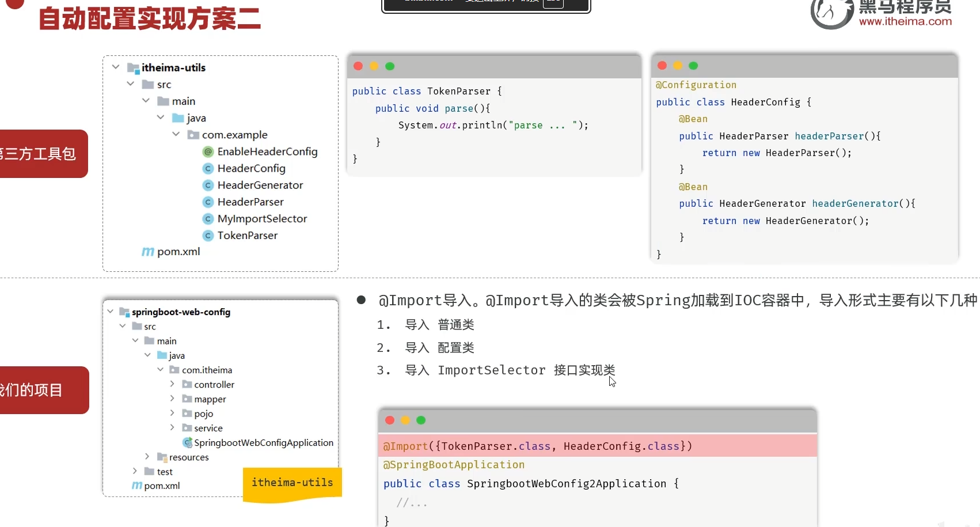Click the EnableHeaderConfig annotation icon
Image resolution: width=980 pixels, height=527 pixels.
pos(208,151)
